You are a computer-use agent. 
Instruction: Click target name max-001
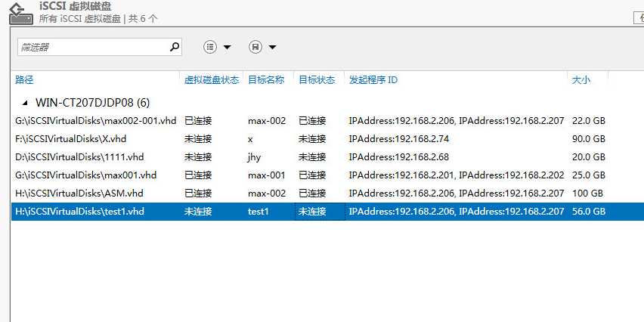[267, 175]
